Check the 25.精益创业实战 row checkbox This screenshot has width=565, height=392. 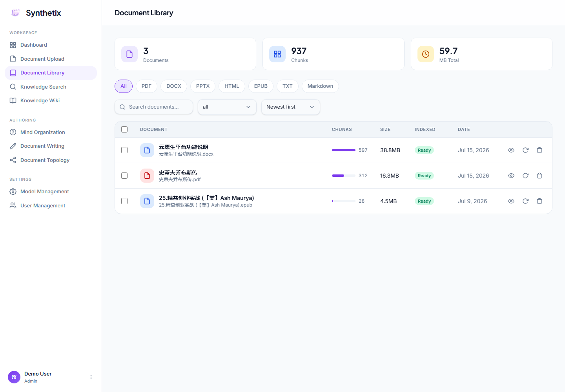point(124,201)
